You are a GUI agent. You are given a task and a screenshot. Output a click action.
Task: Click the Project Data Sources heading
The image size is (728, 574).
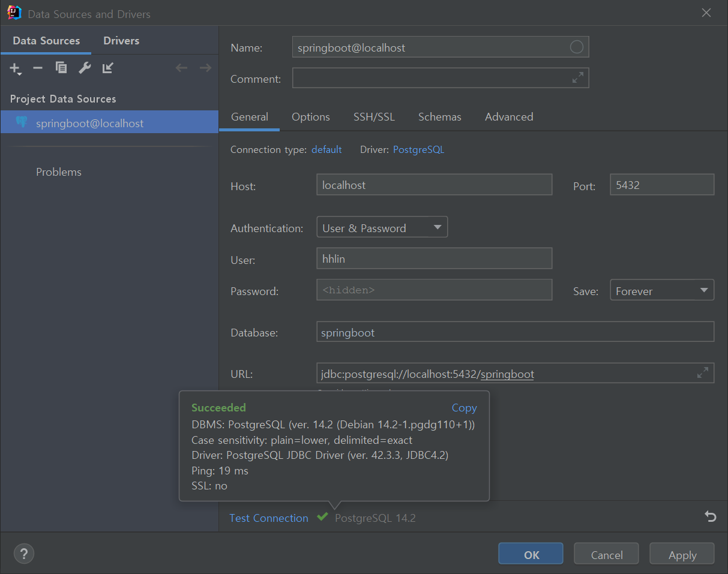click(63, 99)
